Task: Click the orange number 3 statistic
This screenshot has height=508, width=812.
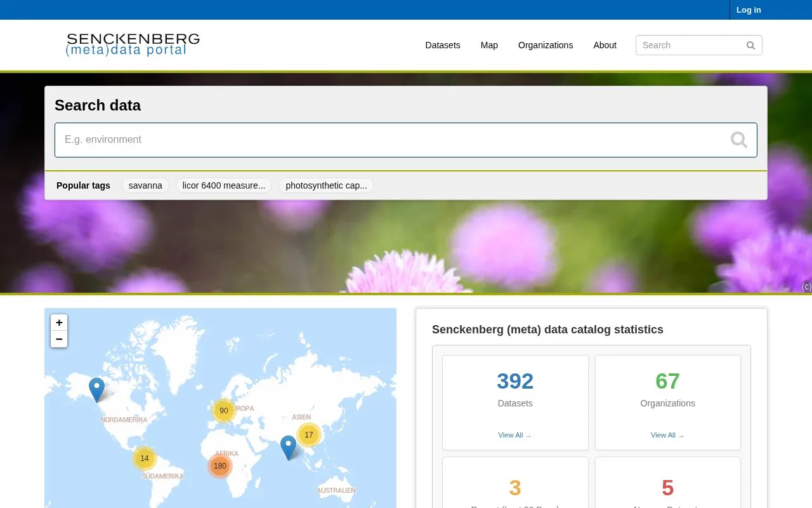Action: (515, 488)
